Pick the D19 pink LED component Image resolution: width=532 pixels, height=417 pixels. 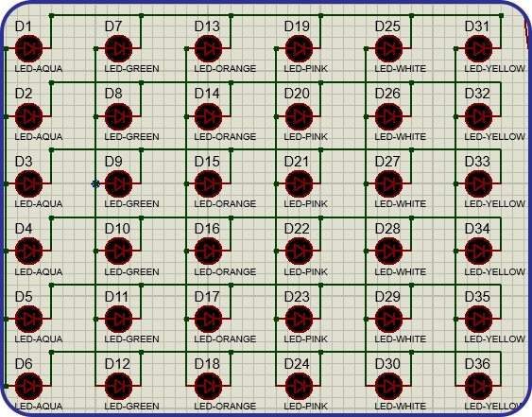299,48
